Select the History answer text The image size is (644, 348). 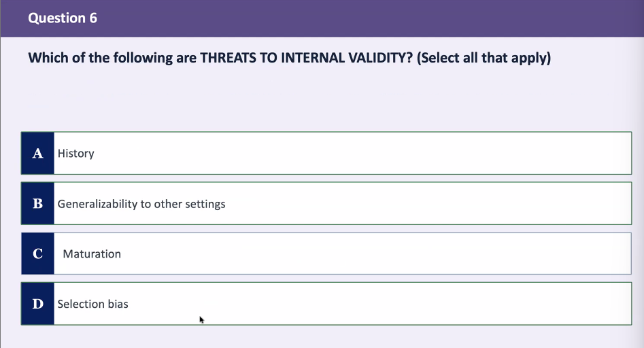tap(76, 154)
